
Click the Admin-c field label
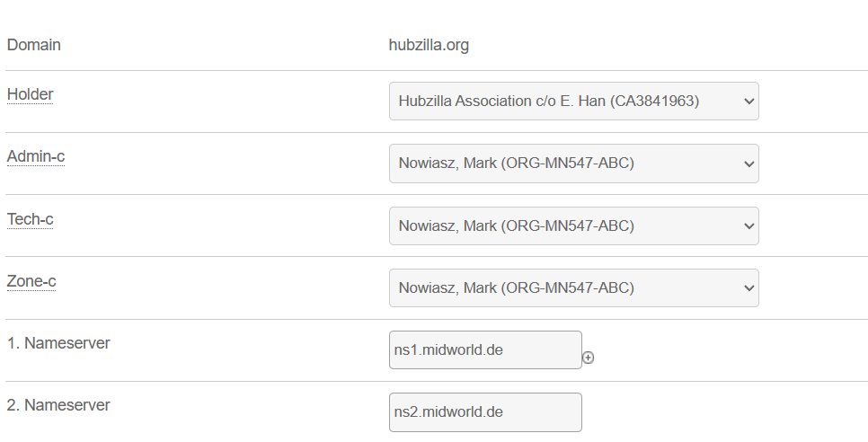(x=36, y=157)
